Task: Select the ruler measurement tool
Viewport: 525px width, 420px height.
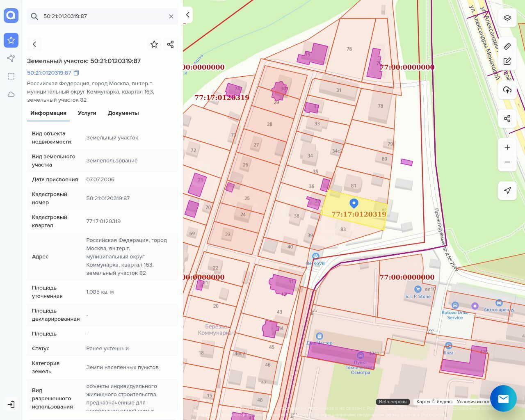Action: click(x=507, y=46)
